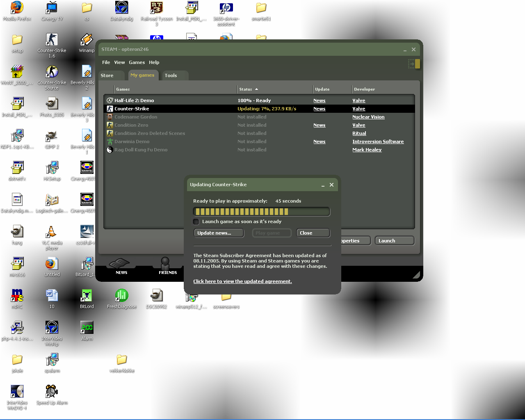Click the Counter-Strike row icon in games list
The width and height of the screenshot is (525, 420).
(x=110, y=109)
